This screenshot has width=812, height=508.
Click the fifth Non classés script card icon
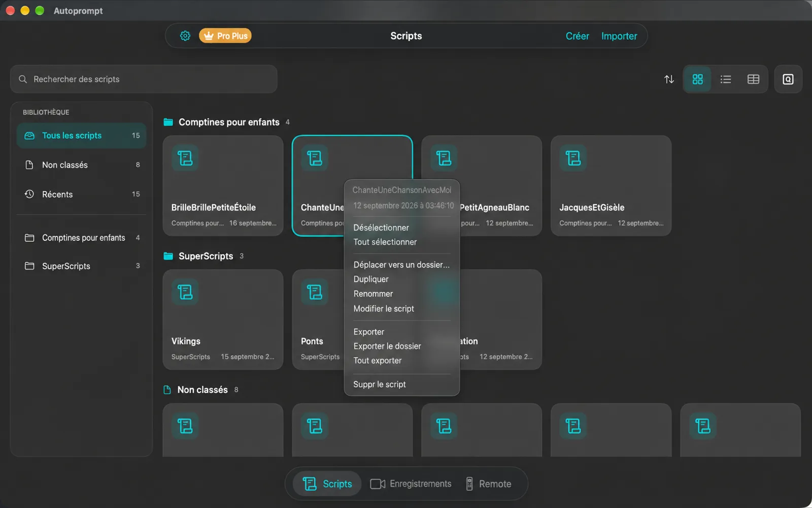703,426
